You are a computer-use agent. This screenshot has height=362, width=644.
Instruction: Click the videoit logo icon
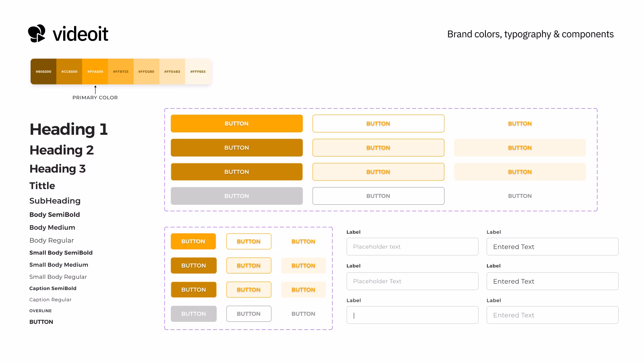click(x=37, y=33)
